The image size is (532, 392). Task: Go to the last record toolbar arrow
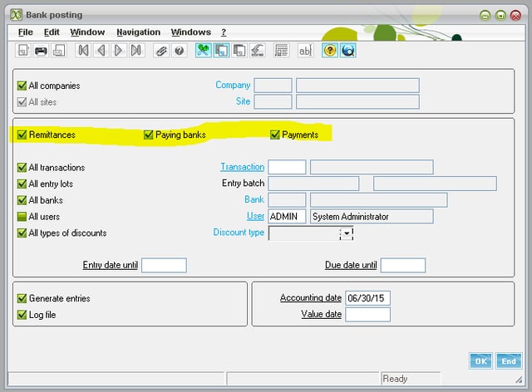tap(135, 51)
